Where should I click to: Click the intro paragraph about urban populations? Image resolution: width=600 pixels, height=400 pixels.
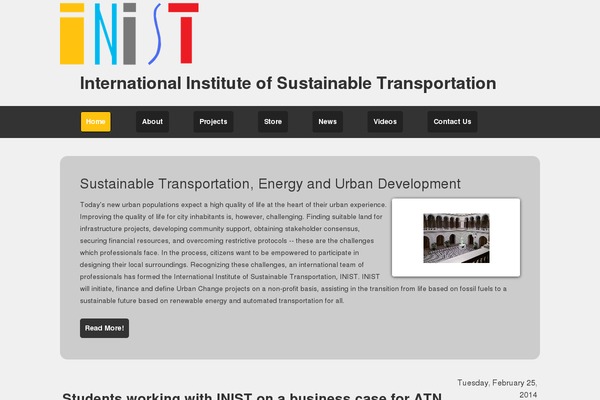tap(230, 252)
